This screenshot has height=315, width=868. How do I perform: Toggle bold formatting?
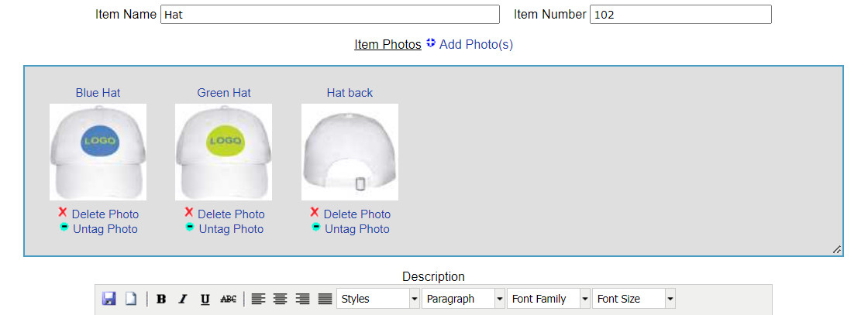click(161, 299)
